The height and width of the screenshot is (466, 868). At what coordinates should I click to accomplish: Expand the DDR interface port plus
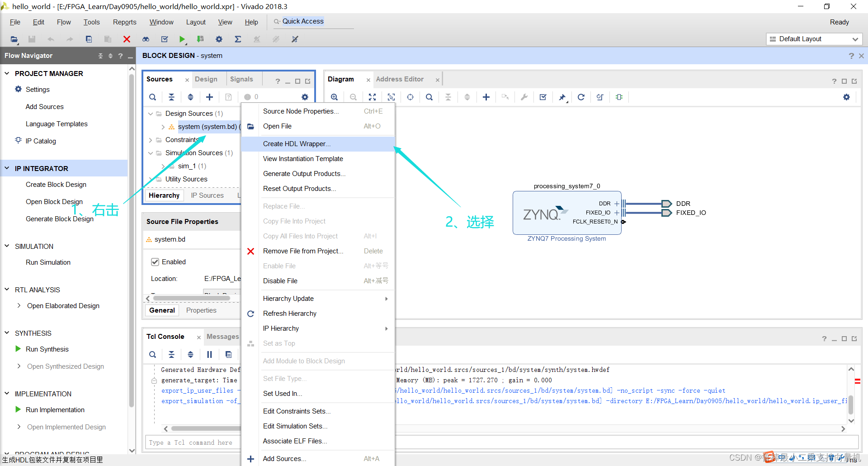[617, 204]
